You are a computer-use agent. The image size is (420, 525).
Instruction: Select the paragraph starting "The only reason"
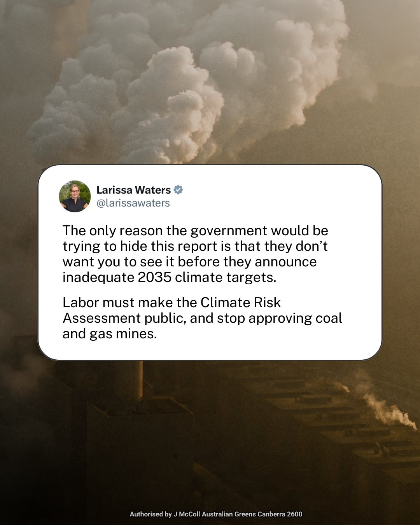196,254
